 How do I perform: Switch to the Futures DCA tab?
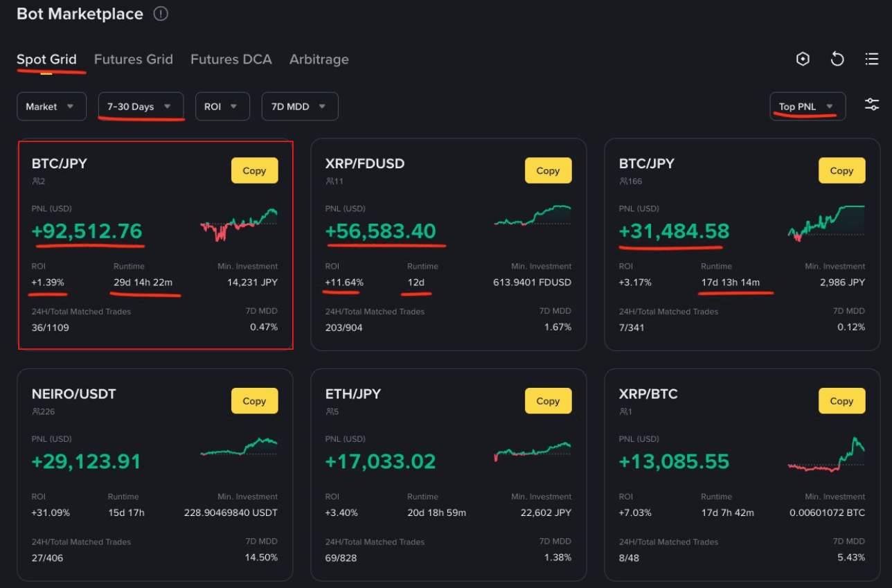point(231,60)
